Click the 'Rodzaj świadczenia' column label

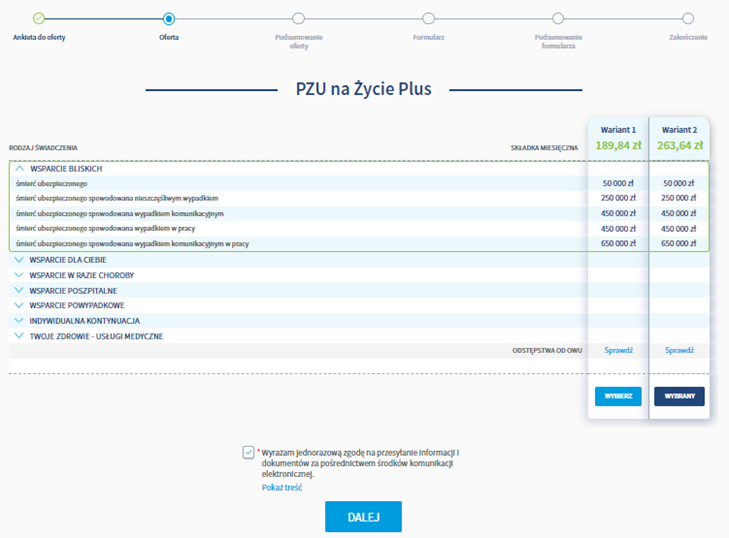point(43,148)
